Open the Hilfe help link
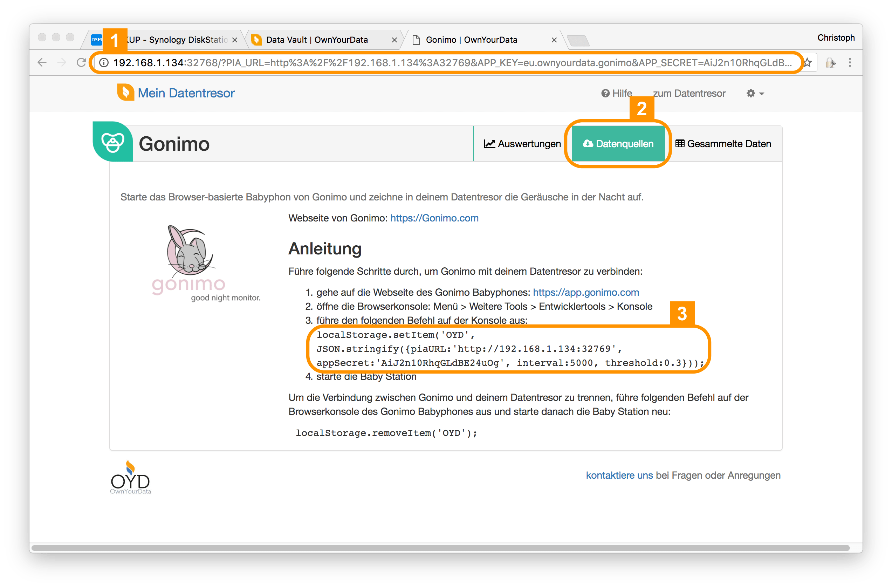The height and width of the screenshot is (588, 892). click(617, 93)
